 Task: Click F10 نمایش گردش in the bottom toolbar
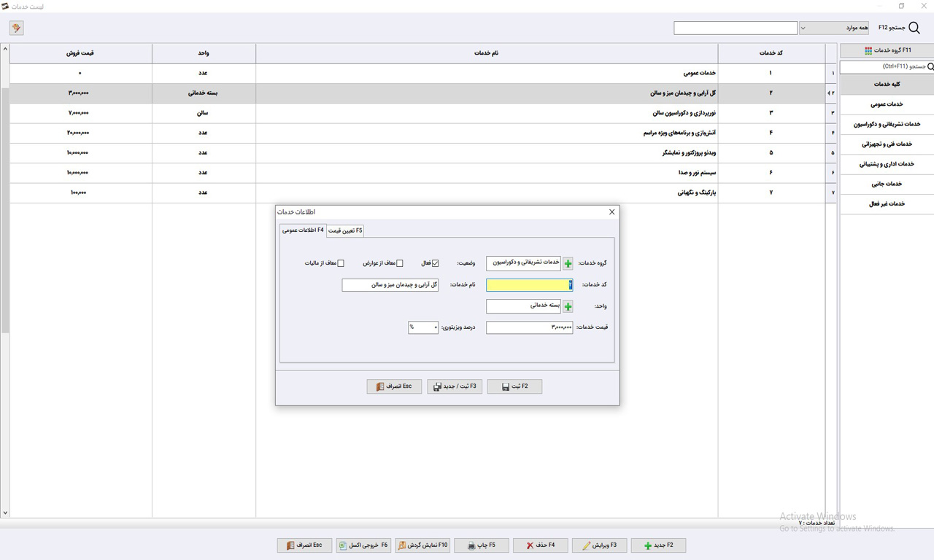tap(422, 545)
